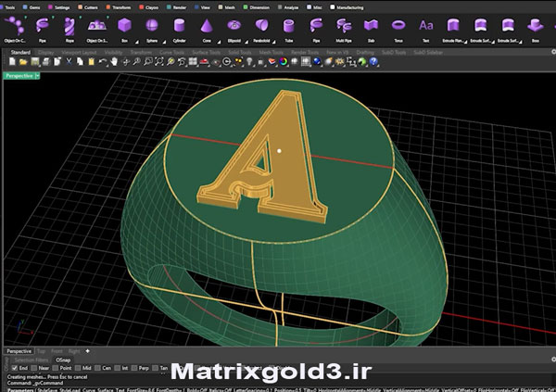
Task: Open the Selection Filters panel tab
Action: (x=32, y=360)
